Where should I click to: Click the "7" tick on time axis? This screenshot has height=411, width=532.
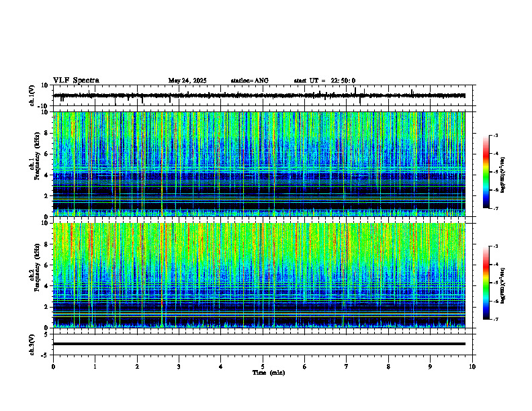tap(347, 367)
